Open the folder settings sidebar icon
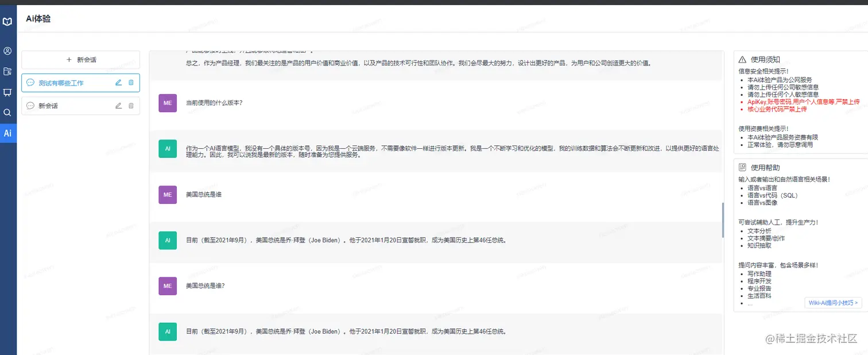 coord(7,72)
